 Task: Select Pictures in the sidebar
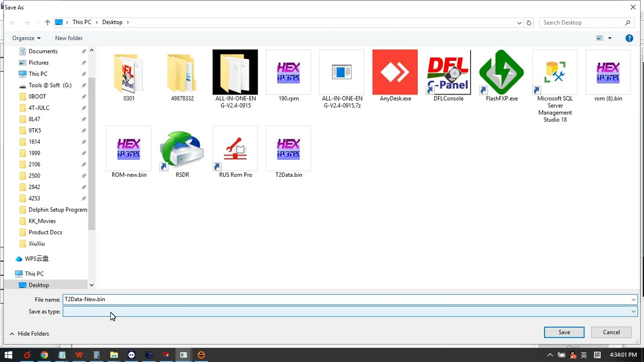click(39, 63)
